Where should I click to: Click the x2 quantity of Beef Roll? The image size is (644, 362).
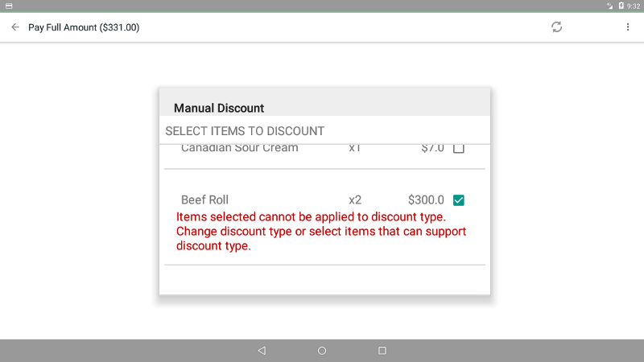[355, 200]
